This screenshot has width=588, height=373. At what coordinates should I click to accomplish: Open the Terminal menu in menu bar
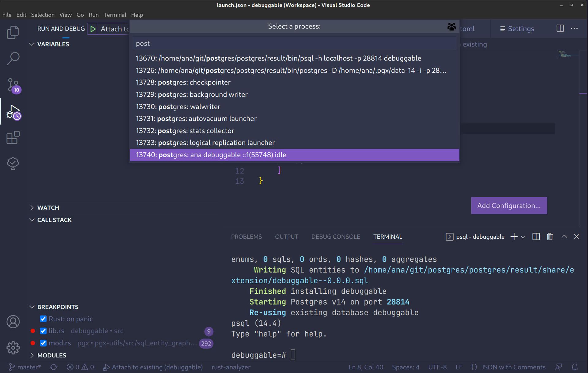[115, 15]
